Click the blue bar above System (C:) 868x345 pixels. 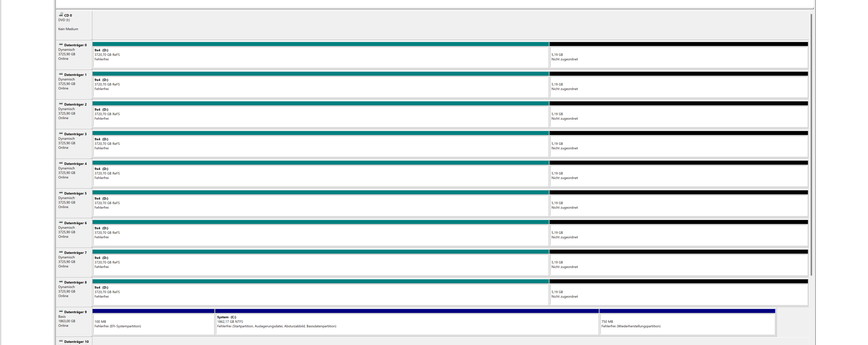[x=407, y=311]
